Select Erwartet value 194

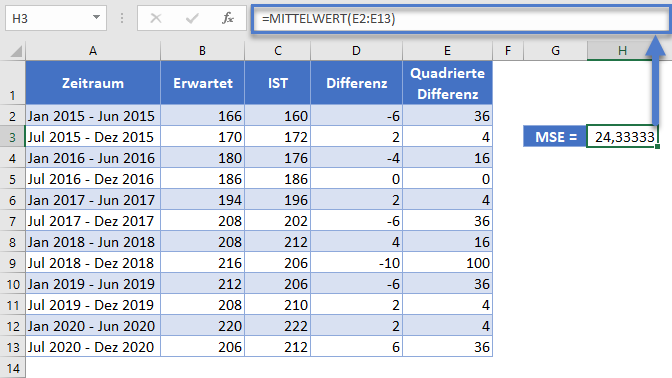[202, 200]
